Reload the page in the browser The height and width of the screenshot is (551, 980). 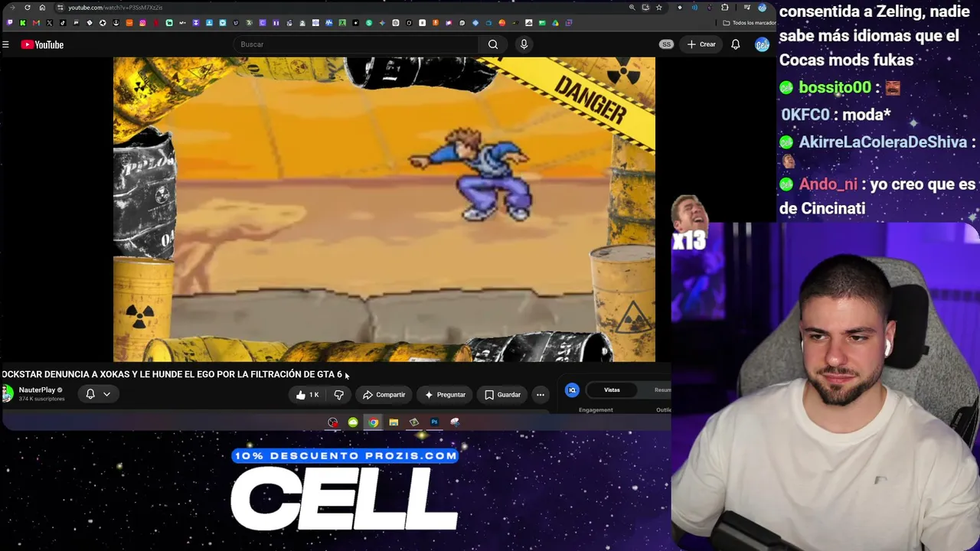point(28,8)
